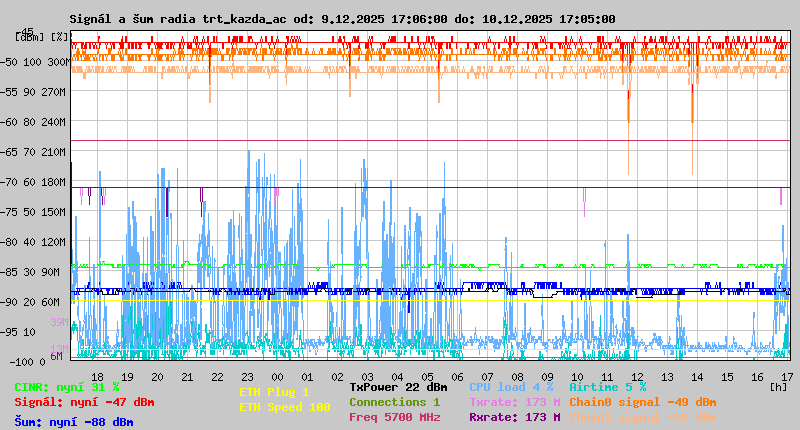This screenshot has width=800, height=430.
Task: Click the 'Freq 5700 MHz' legend label
Action: point(395,417)
